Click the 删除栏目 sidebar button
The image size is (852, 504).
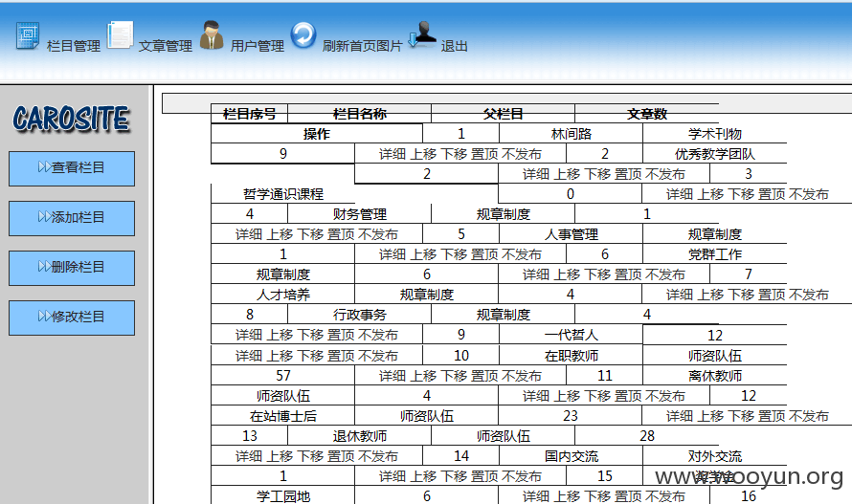(x=72, y=268)
